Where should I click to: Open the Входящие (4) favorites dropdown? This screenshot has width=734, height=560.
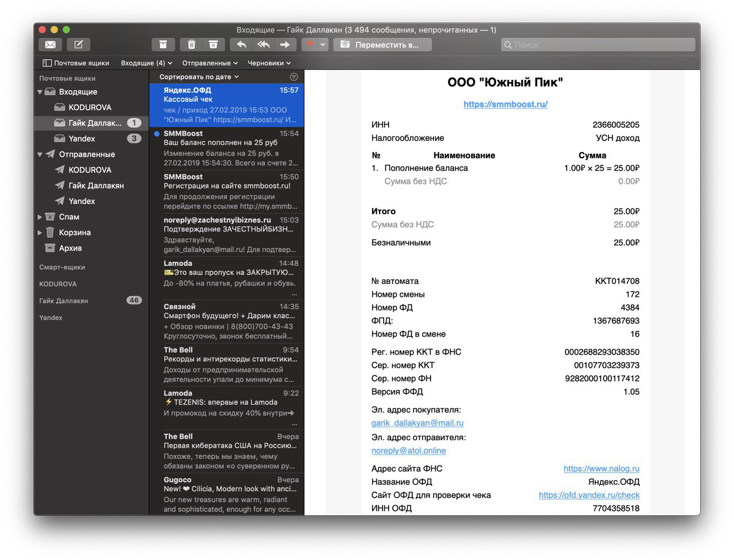[146, 63]
